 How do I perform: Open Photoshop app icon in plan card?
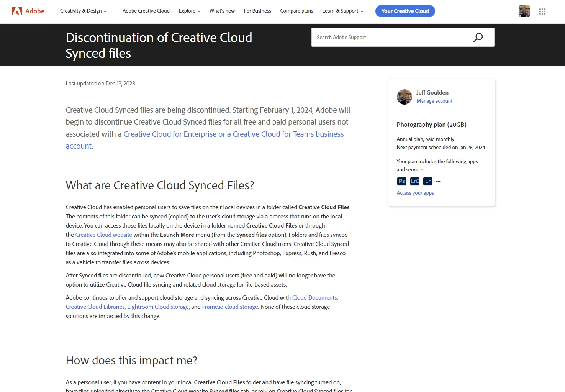click(401, 181)
